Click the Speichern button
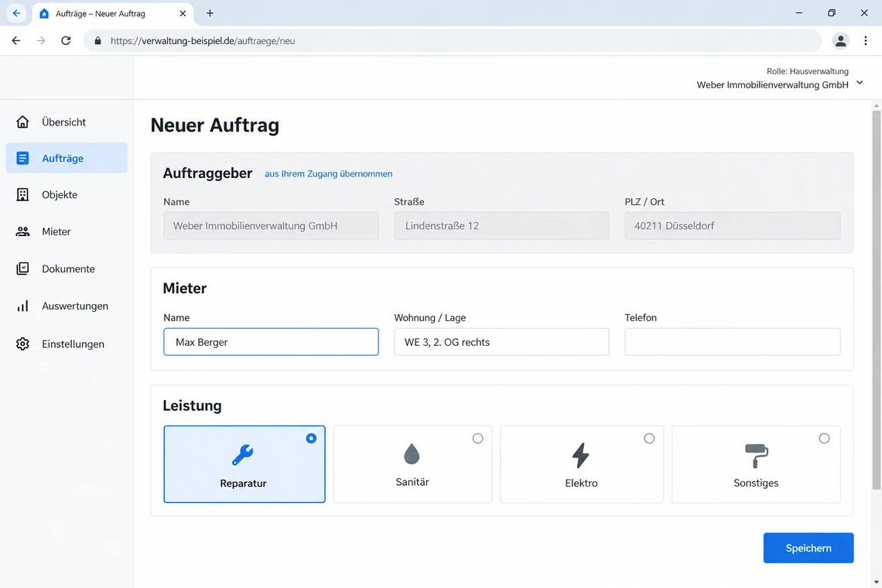The width and height of the screenshot is (882, 588). click(808, 548)
